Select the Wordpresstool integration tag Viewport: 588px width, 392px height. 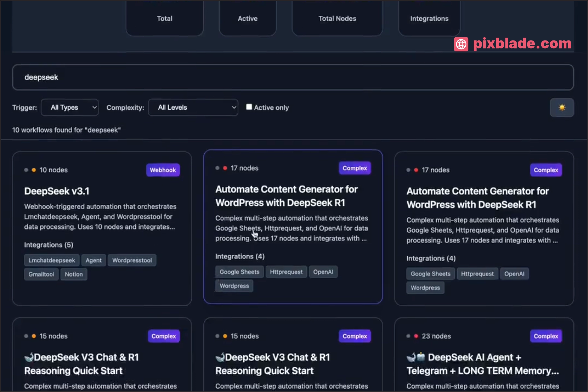coord(132,260)
